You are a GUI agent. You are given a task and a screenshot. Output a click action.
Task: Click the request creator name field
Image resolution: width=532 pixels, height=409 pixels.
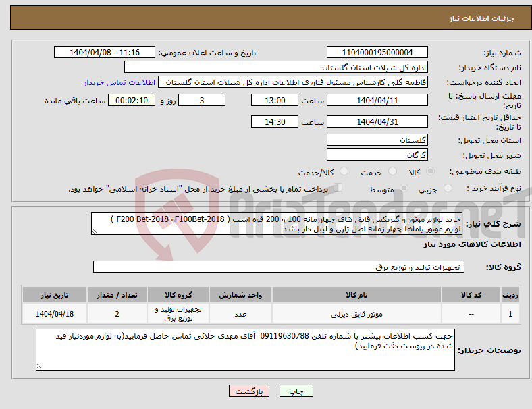[293, 82]
